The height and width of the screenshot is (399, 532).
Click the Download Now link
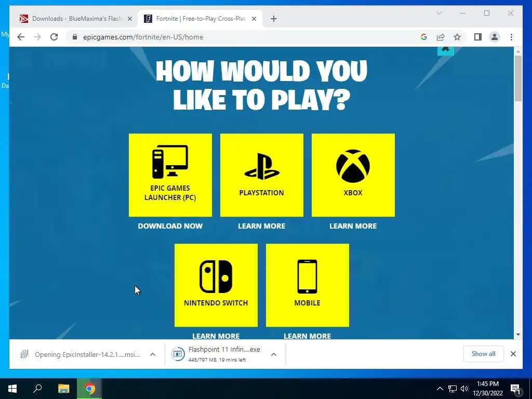point(170,226)
